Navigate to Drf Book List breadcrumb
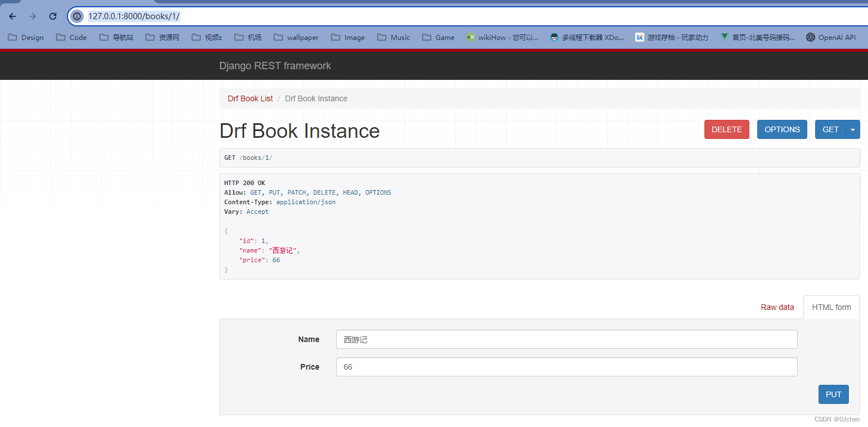The image size is (868, 427). point(250,98)
